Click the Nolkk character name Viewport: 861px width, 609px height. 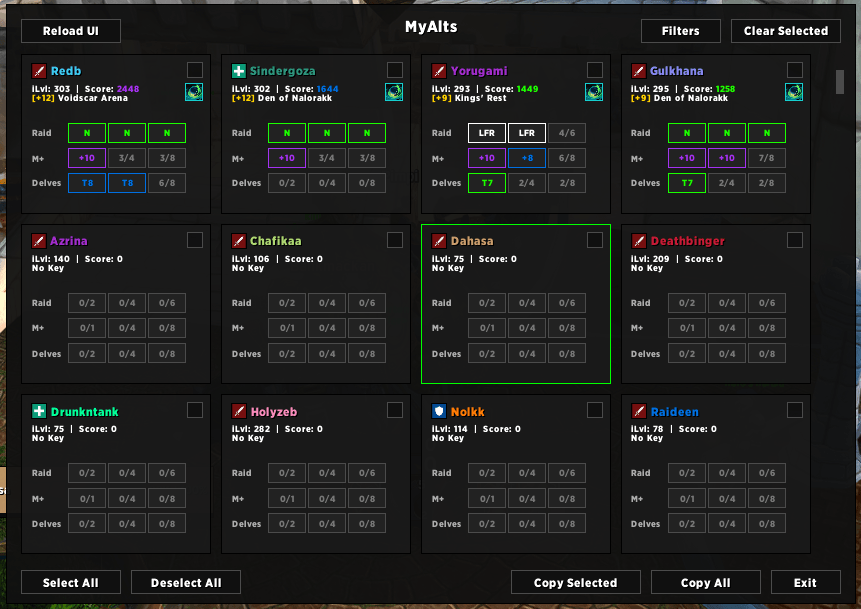[467, 412]
